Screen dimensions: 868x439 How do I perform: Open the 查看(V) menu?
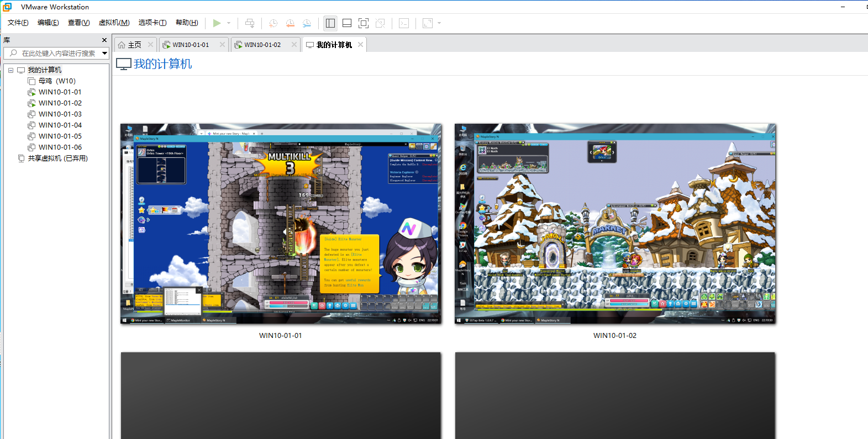tap(78, 23)
